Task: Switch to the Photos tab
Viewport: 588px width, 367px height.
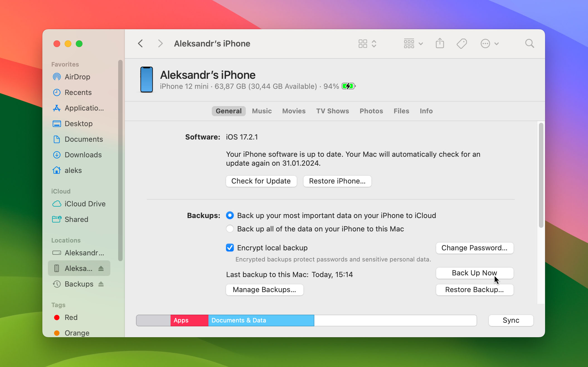Action: [x=371, y=111]
